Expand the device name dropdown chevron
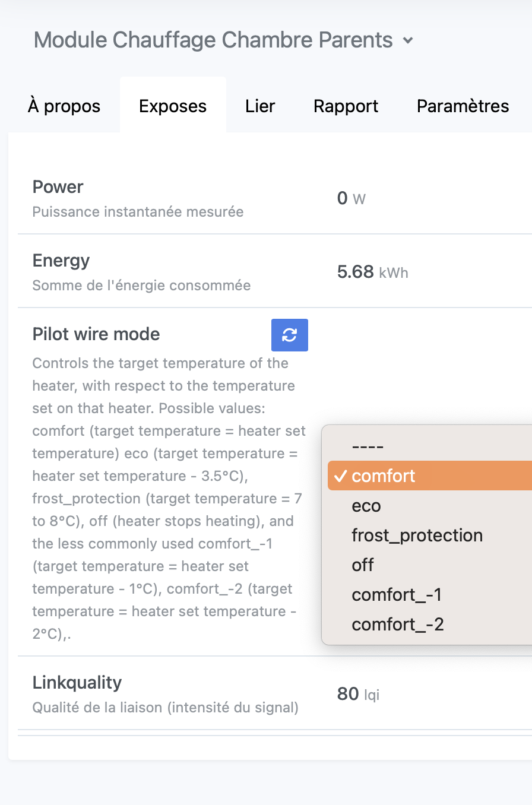Image resolution: width=532 pixels, height=805 pixels. [x=407, y=41]
